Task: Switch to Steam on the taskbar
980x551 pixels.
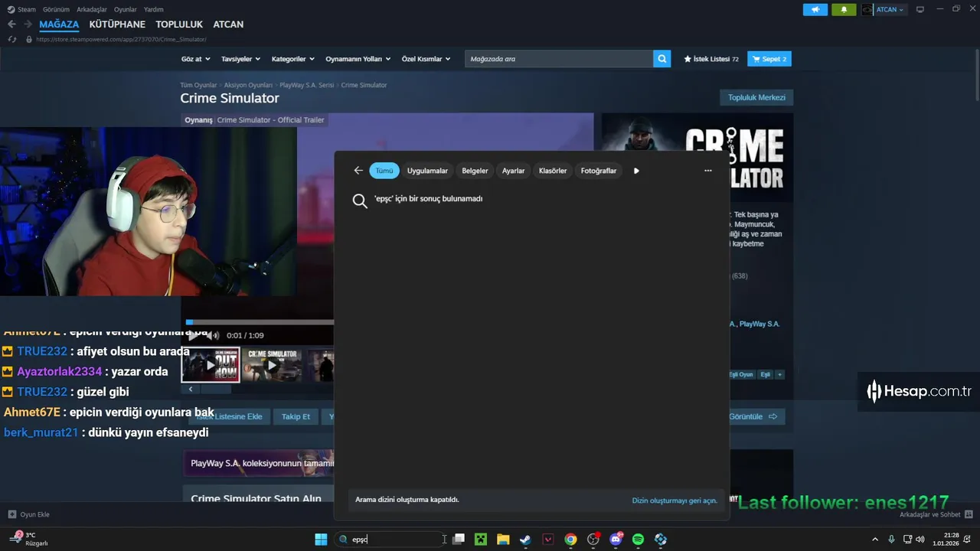Action: [525, 540]
